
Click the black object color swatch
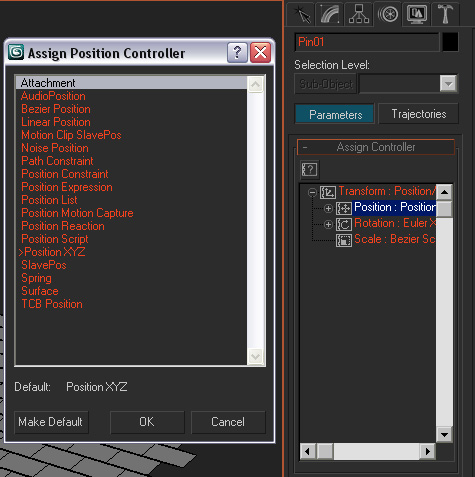coord(450,42)
